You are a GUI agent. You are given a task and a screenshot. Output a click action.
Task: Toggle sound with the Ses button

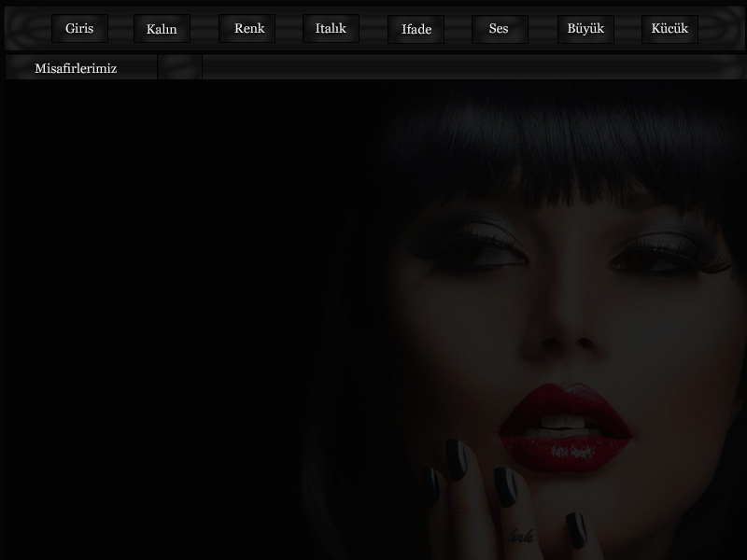pos(500,30)
